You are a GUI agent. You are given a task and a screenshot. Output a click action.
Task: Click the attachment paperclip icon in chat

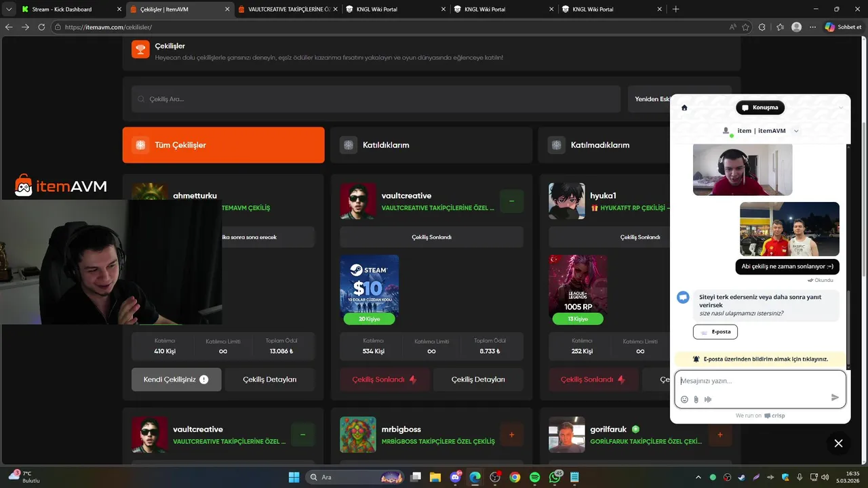pos(696,399)
